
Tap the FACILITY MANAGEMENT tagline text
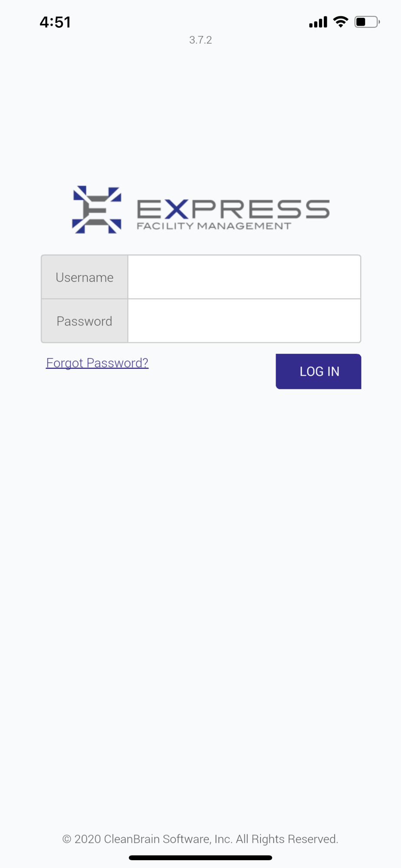[x=214, y=226]
